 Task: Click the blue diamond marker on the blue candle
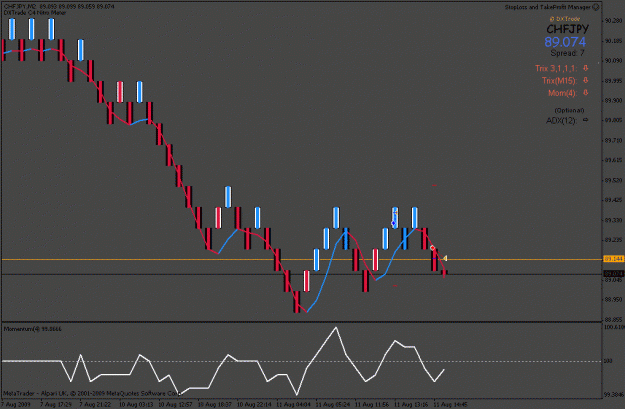(x=393, y=224)
